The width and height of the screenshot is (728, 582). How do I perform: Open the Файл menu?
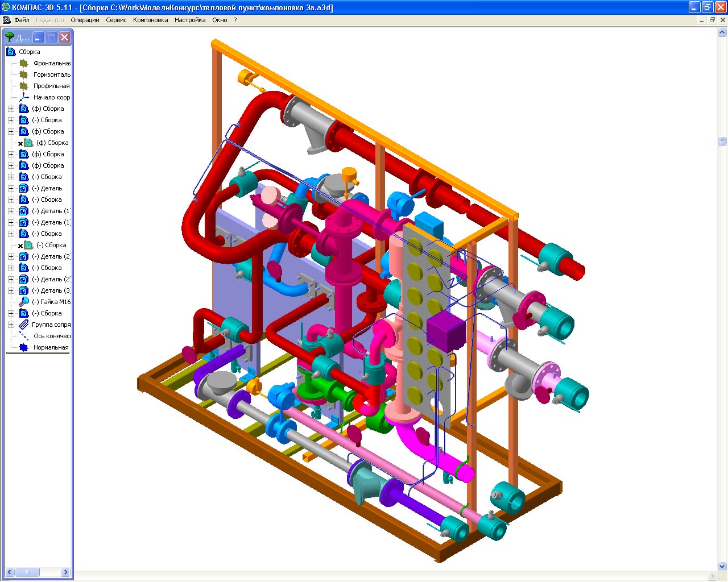[x=22, y=20]
